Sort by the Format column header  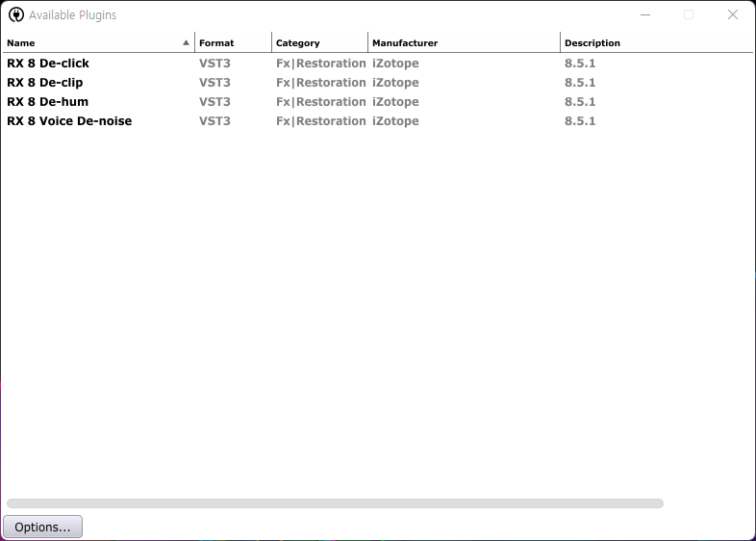click(234, 42)
